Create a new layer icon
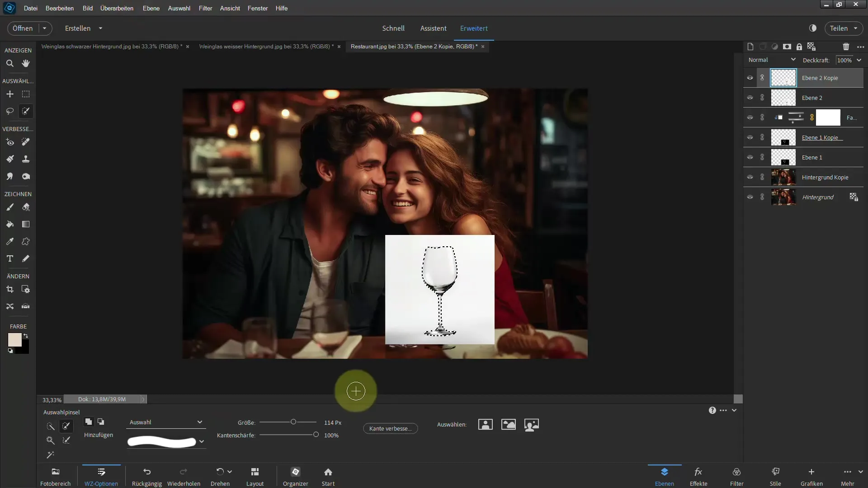Viewport: 868px width, 488px height. [750, 47]
